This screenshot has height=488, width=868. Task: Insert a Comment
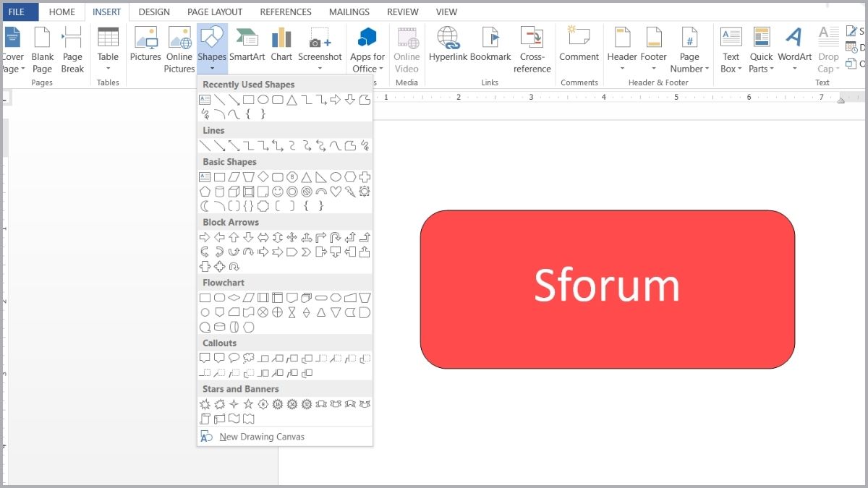(x=579, y=44)
